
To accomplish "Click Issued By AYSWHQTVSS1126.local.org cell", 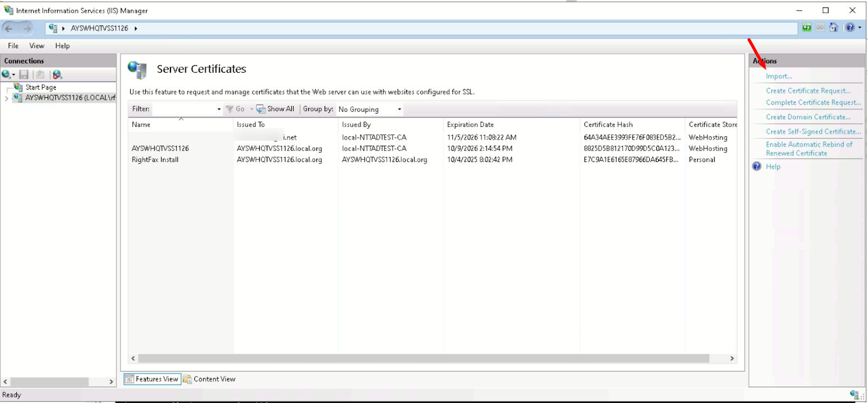I will [385, 160].
